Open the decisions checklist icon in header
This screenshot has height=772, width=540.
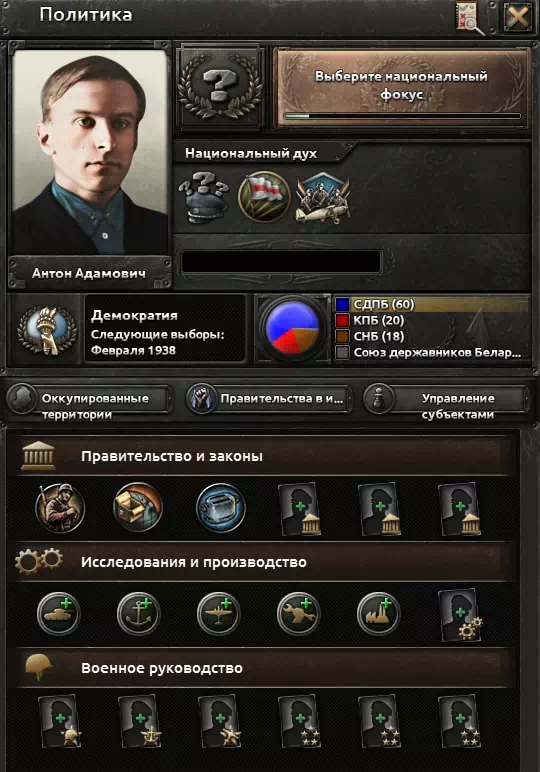(x=469, y=18)
